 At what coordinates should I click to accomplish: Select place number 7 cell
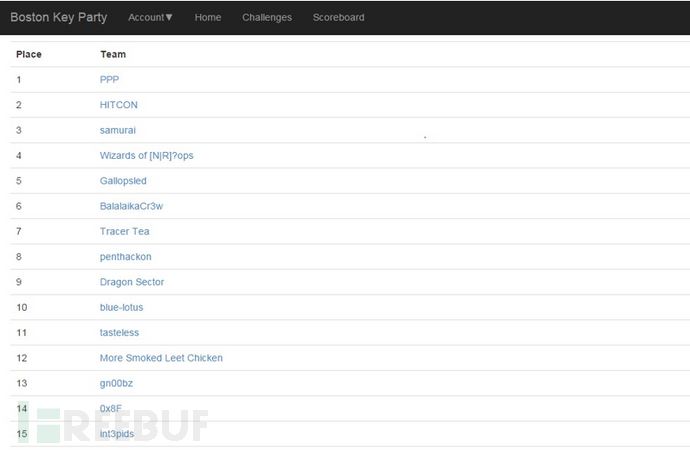click(18, 231)
